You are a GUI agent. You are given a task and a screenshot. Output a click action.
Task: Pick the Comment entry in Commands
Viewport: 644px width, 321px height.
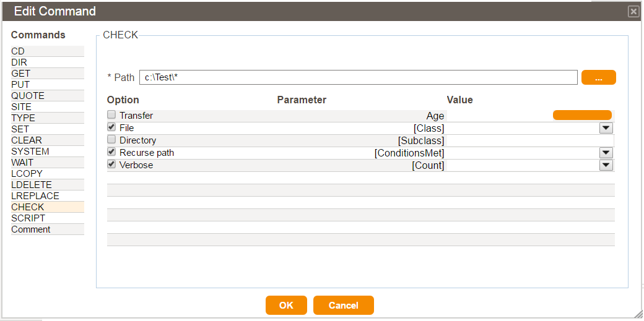pyautogui.click(x=48, y=229)
